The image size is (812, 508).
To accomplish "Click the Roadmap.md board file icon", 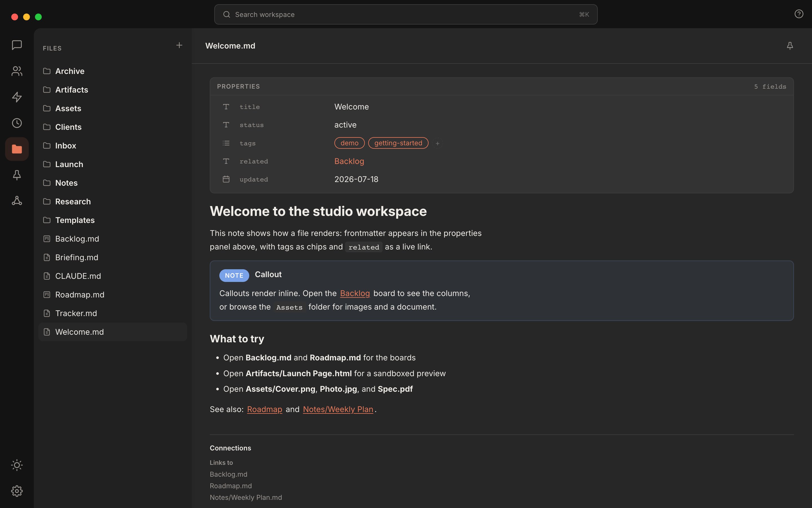I will 47,295.
